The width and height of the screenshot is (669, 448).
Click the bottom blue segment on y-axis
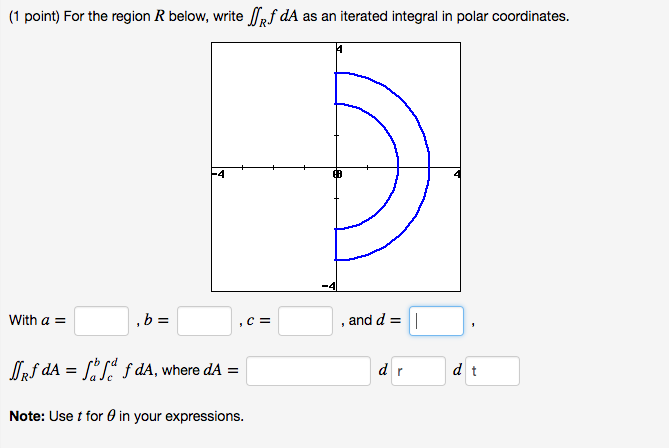(x=336, y=244)
